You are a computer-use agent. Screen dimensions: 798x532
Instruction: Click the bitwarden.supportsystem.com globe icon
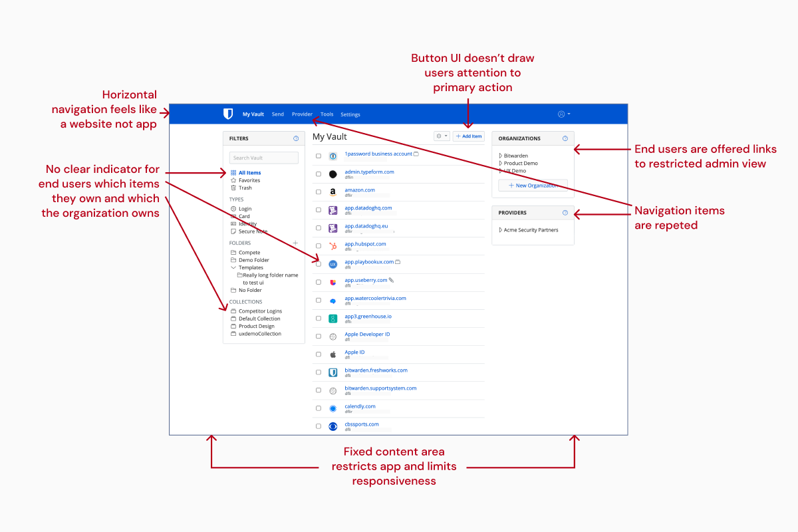tap(333, 390)
